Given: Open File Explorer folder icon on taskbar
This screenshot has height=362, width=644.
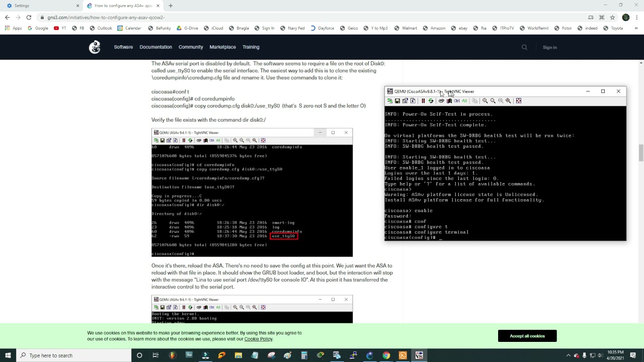Looking at the screenshot, I should pos(238,355).
